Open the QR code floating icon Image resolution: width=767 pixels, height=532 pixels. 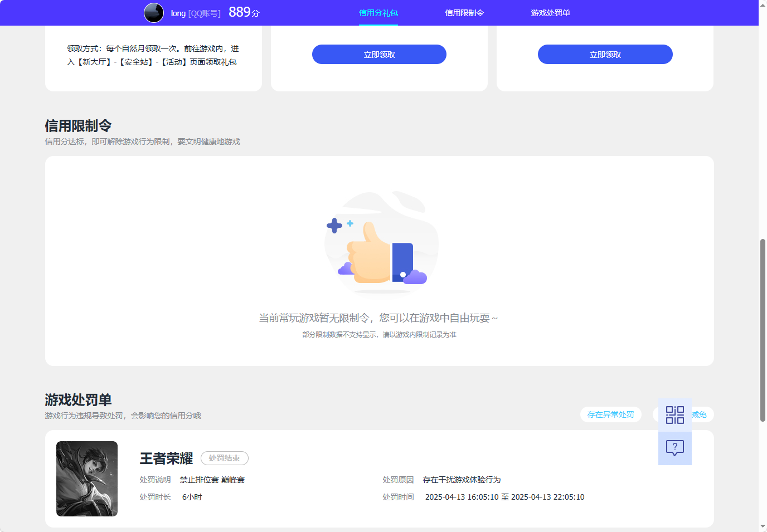click(x=675, y=415)
